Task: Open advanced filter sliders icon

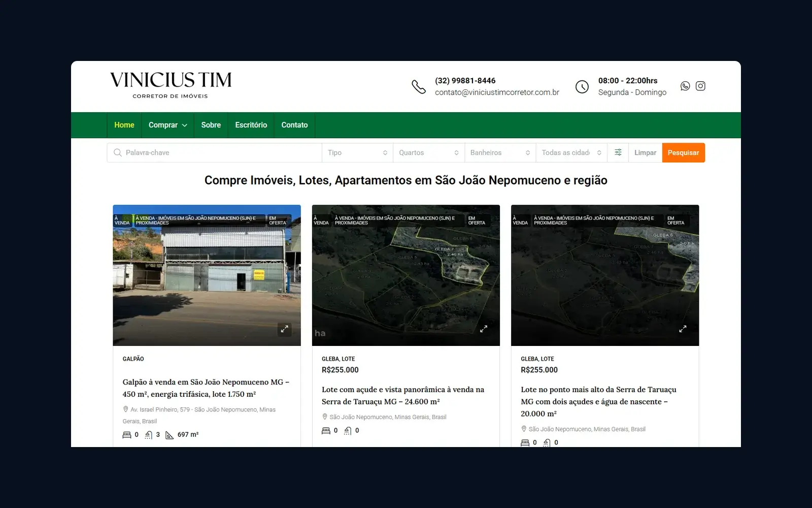Action: pyautogui.click(x=618, y=152)
